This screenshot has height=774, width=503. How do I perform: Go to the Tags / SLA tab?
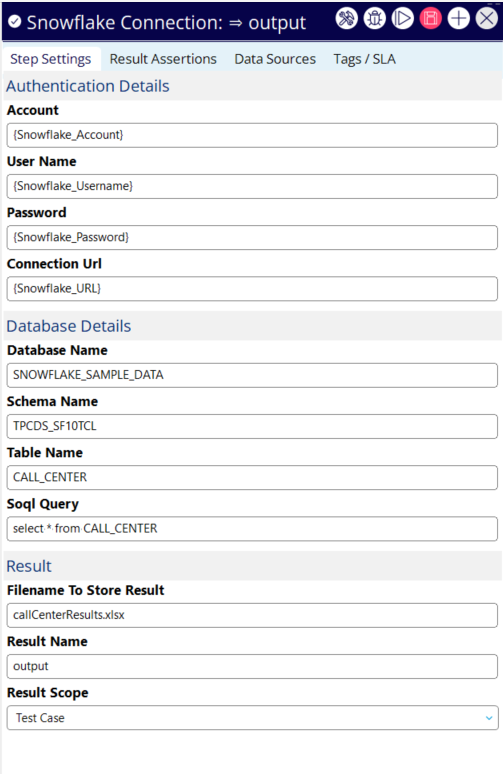(x=364, y=59)
